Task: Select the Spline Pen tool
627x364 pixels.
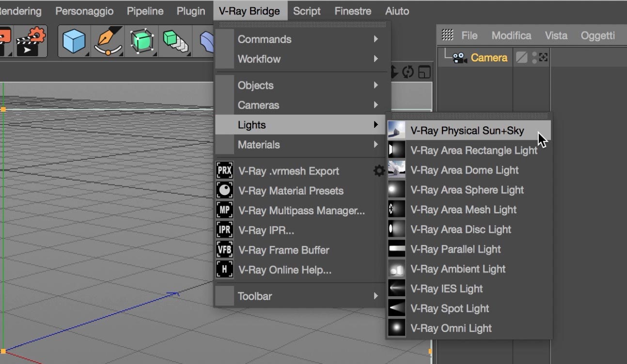Action: coord(108,41)
